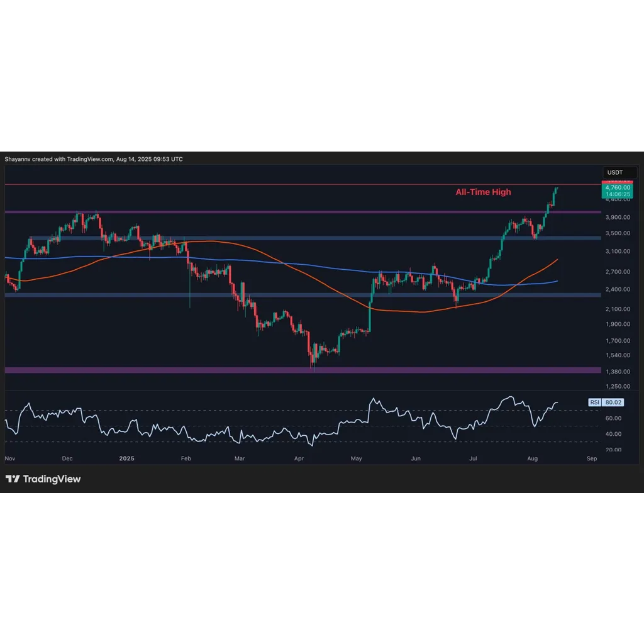Click the 1,250.00 price axis label

618,387
